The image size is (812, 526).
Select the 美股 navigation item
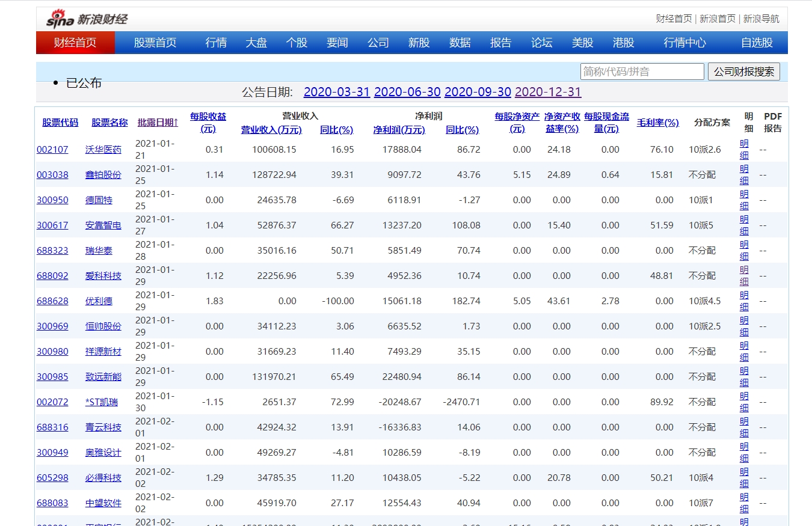582,43
